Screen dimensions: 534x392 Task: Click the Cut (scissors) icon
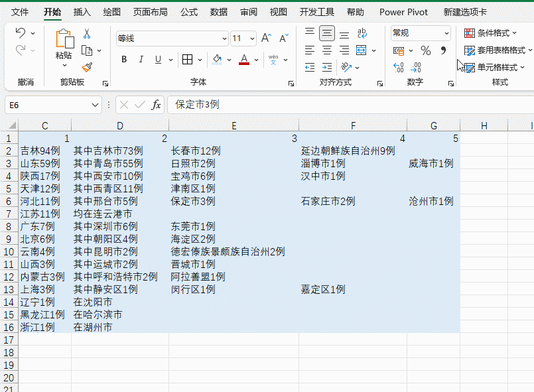pyautogui.click(x=86, y=33)
